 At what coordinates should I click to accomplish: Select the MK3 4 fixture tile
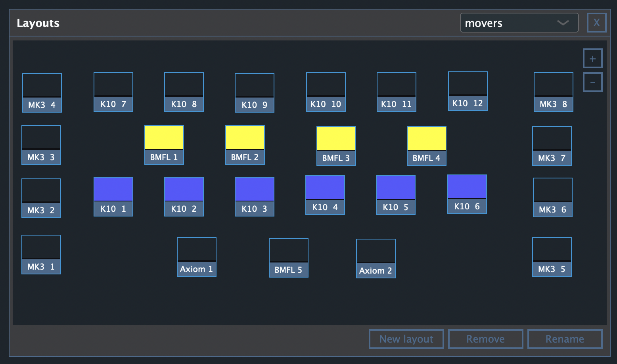point(42,92)
